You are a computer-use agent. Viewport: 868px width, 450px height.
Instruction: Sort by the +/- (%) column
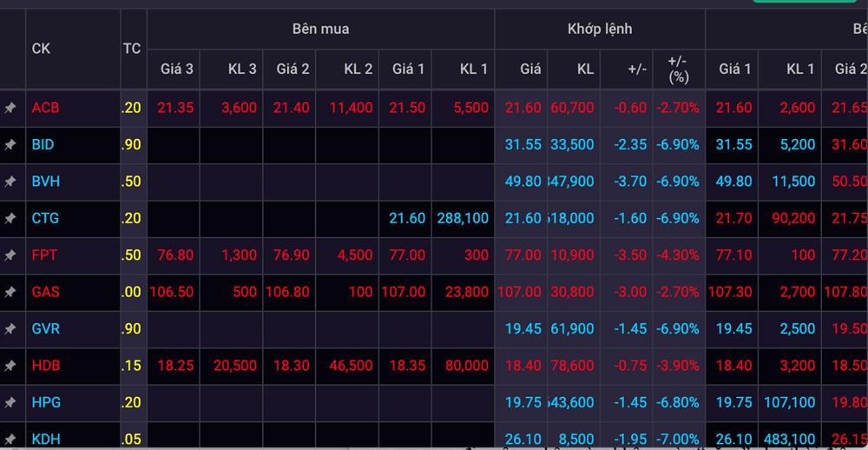pos(678,69)
